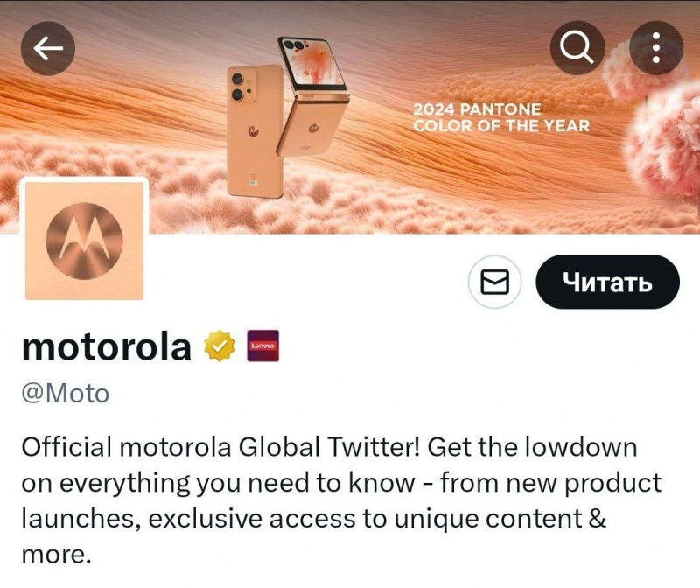Open the Lenovo affiliation badge
Screen dimensions: 700x588
point(263,346)
